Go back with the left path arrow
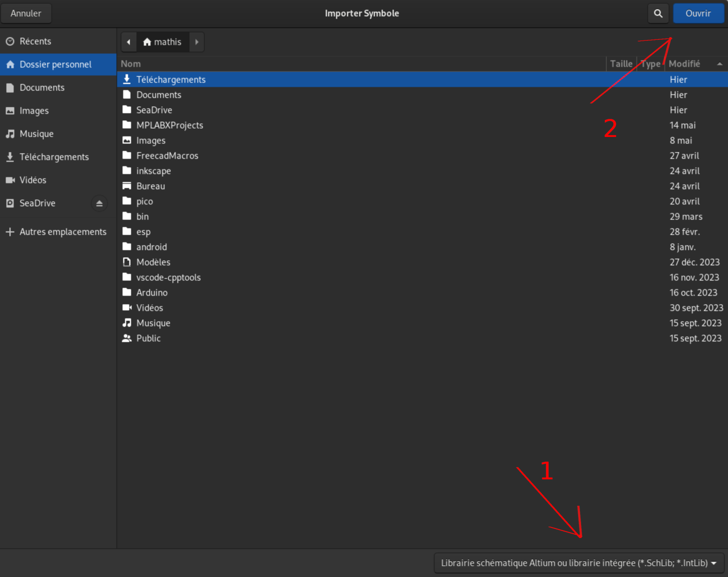728x577 pixels. tap(129, 42)
